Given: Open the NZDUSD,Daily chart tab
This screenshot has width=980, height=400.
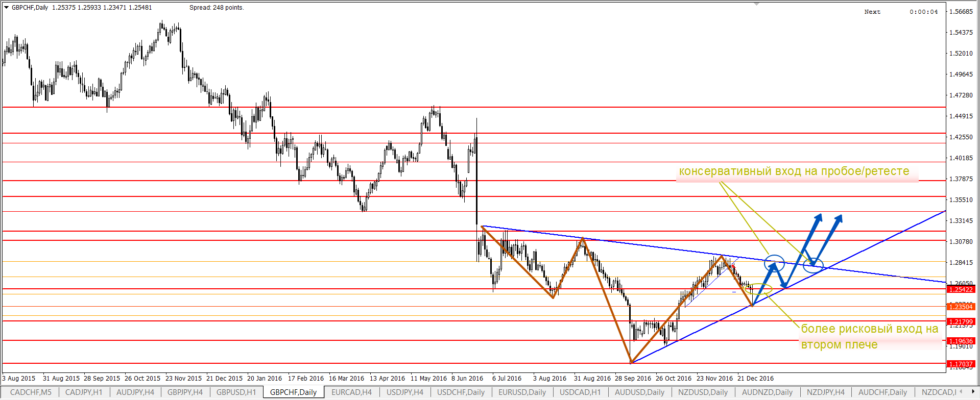Looking at the screenshot, I should click(703, 392).
